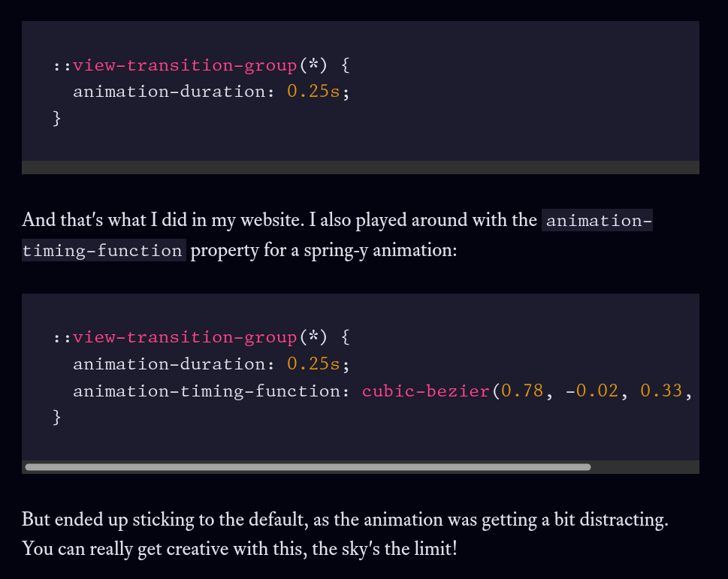Click the "0.25s" value in the first code block
Viewport: 728px width, 579px height.
313,92
